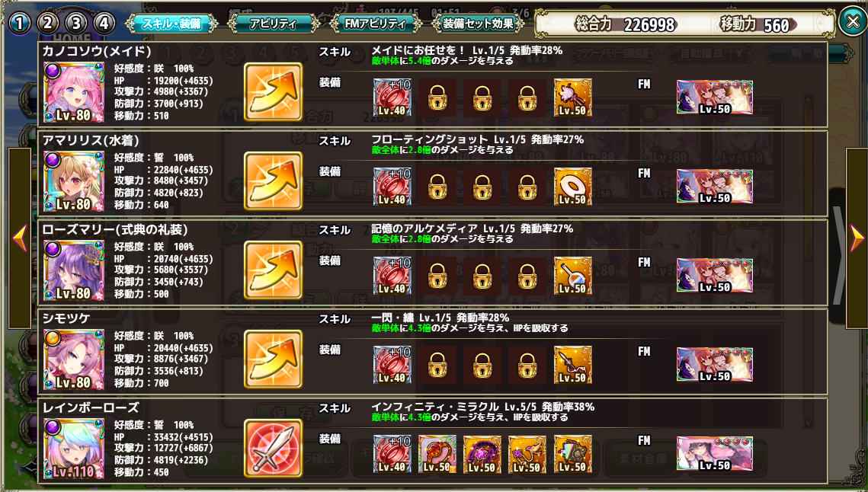Go to next page with right arrow
The width and height of the screenshot is (868, 492).
[857, 238]
